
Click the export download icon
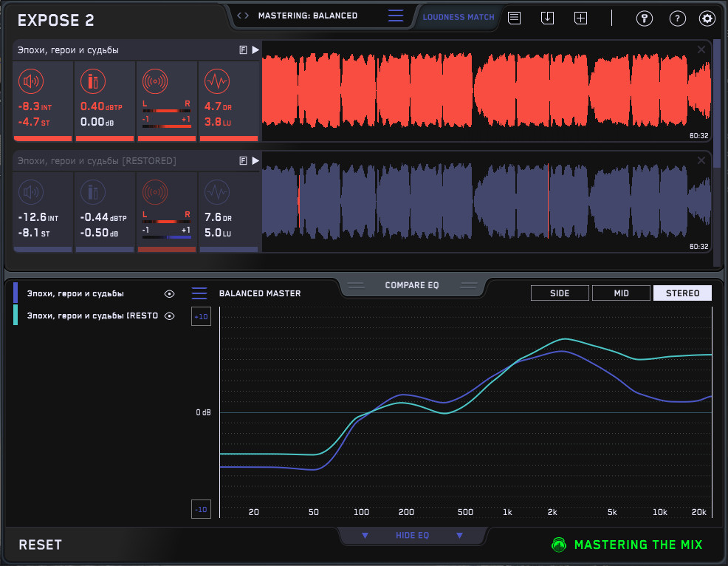coord(547,18)
